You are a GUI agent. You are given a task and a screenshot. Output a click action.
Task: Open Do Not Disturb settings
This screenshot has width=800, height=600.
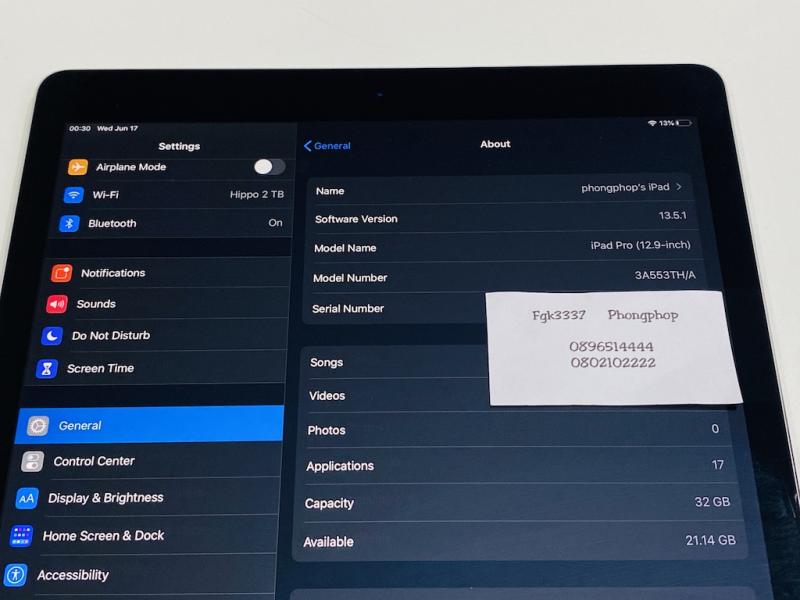point(161,336)
